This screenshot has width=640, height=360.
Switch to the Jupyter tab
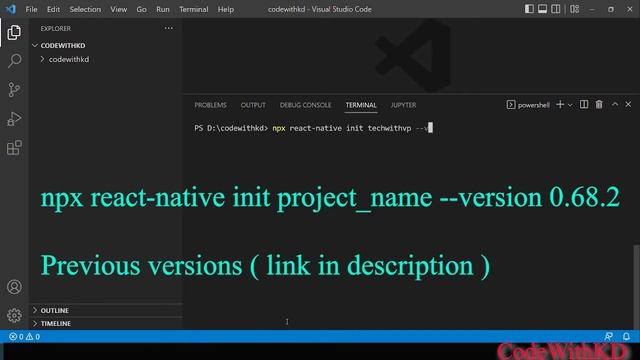click(x=403, y=105)
